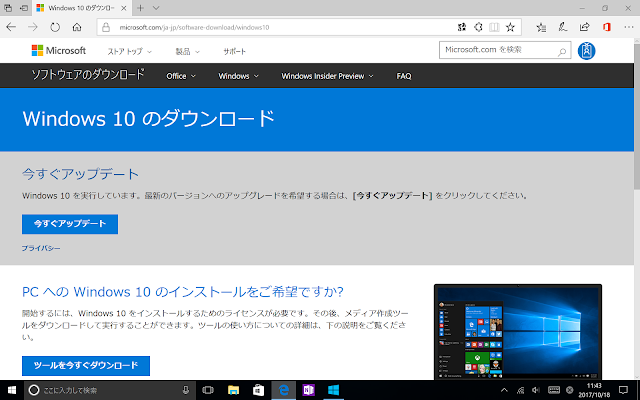Click the lock icon in address bar
The width and height of the screenshot is (640, 400).
tap(106, 27)
